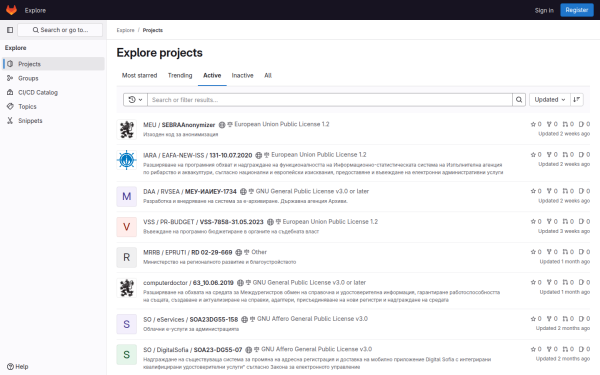The width and height of the screenshot is (600, 375).
Task: Click license scale icon for VSS-7858-31.05.2023
Action: pos(279,222)
